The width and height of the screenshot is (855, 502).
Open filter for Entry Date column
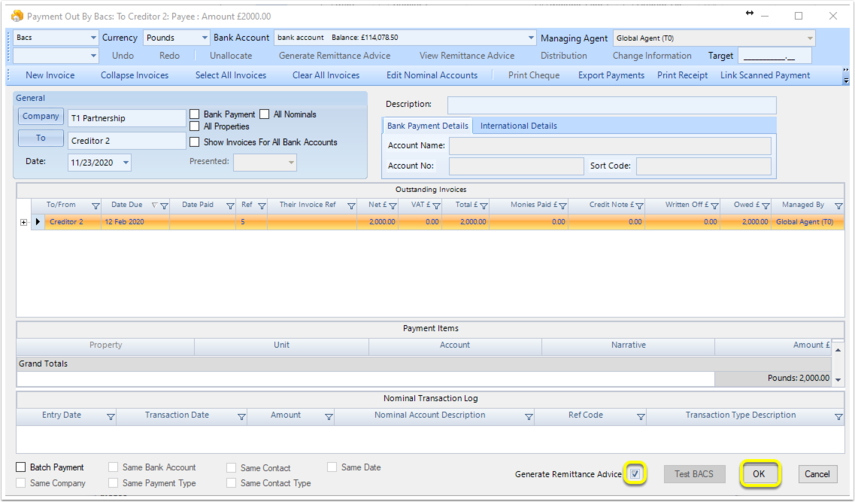pos(111,417)
